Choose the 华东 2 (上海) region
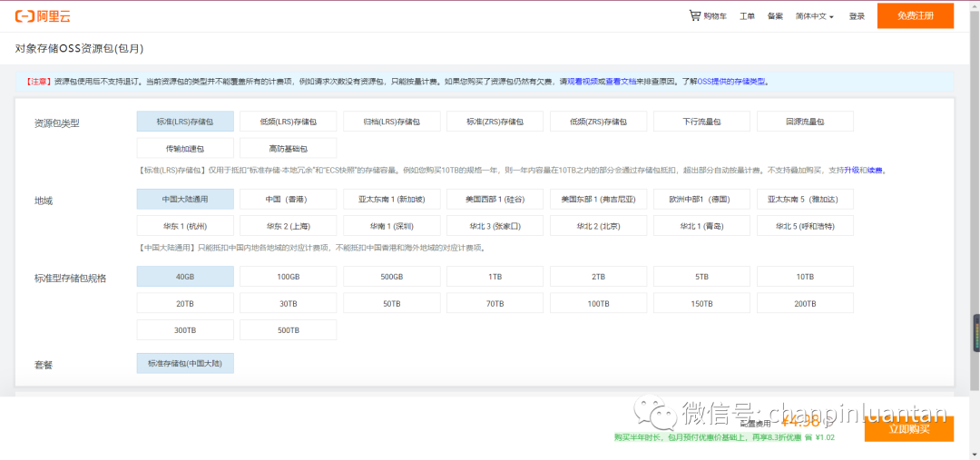 point(289,226)
